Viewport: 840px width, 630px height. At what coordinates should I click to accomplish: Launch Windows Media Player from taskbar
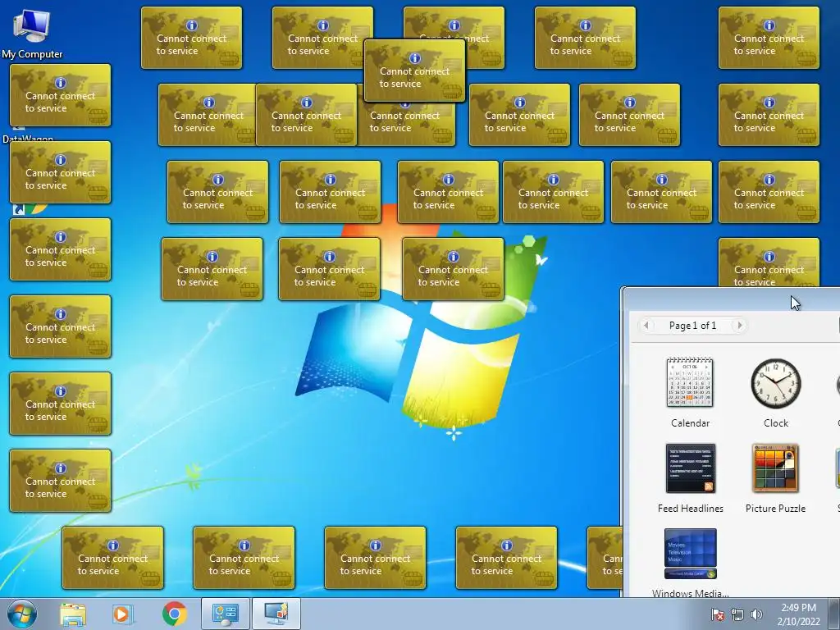(123, 614)
